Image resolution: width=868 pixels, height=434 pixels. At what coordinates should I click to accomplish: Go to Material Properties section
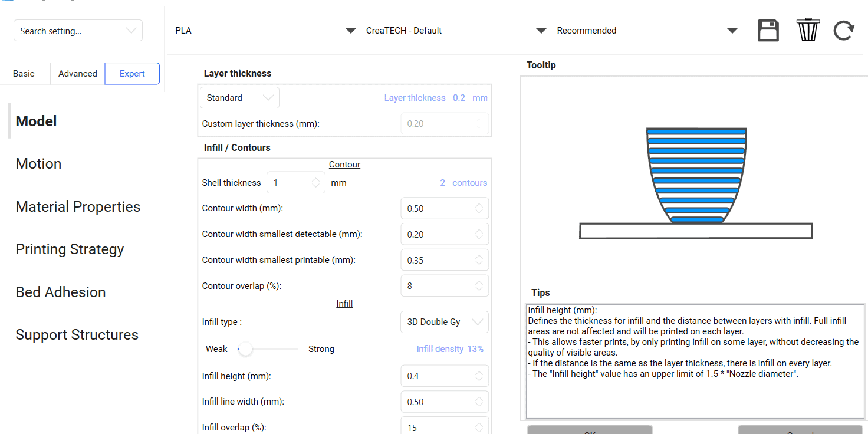78,207
